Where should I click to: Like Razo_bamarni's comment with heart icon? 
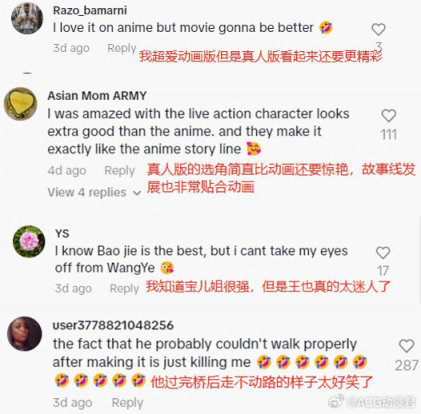pos(378,30)
